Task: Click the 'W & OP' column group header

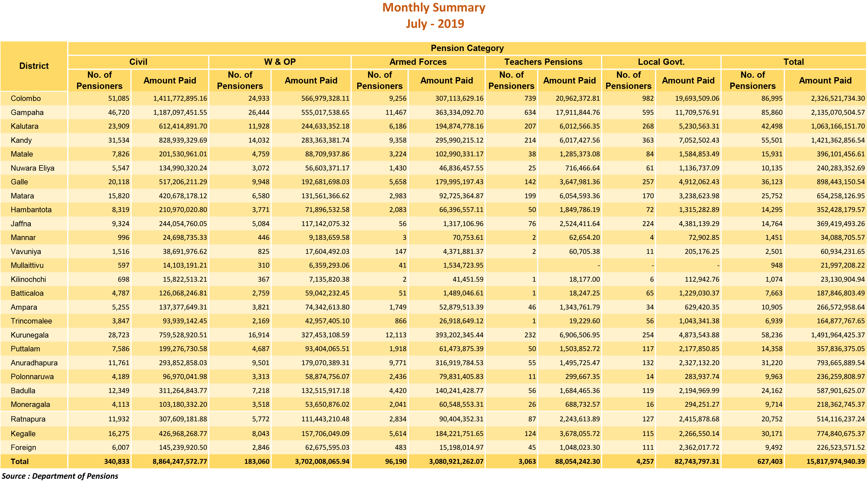Action: pos(280,62)
